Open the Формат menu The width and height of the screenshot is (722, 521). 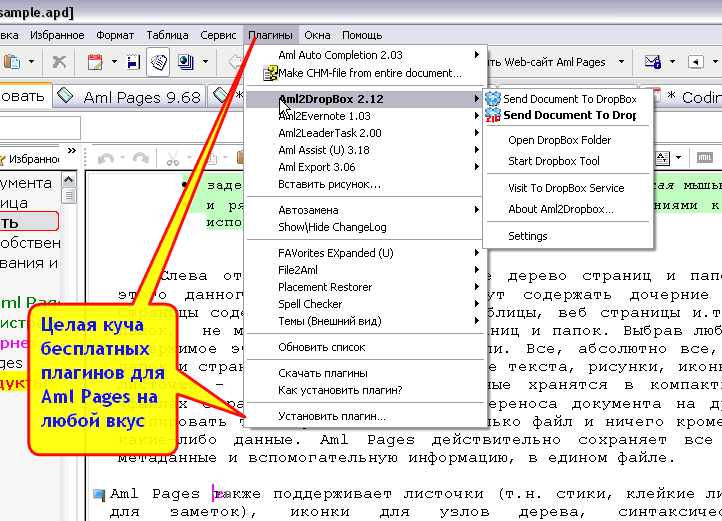coord(115,35)
